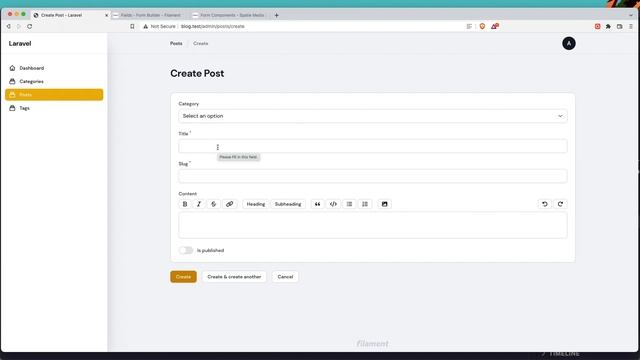The image size is (640, 360).
Task: Attach an image to the content
Action: 384,204
